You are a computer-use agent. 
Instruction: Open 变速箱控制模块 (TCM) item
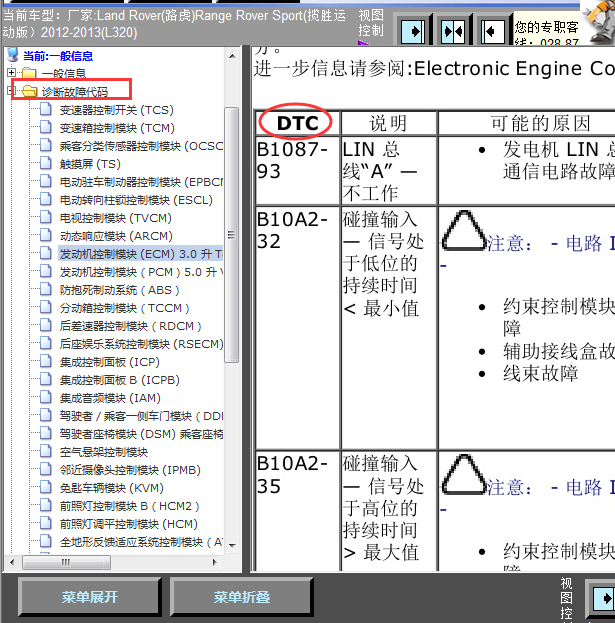coord(117,128)
